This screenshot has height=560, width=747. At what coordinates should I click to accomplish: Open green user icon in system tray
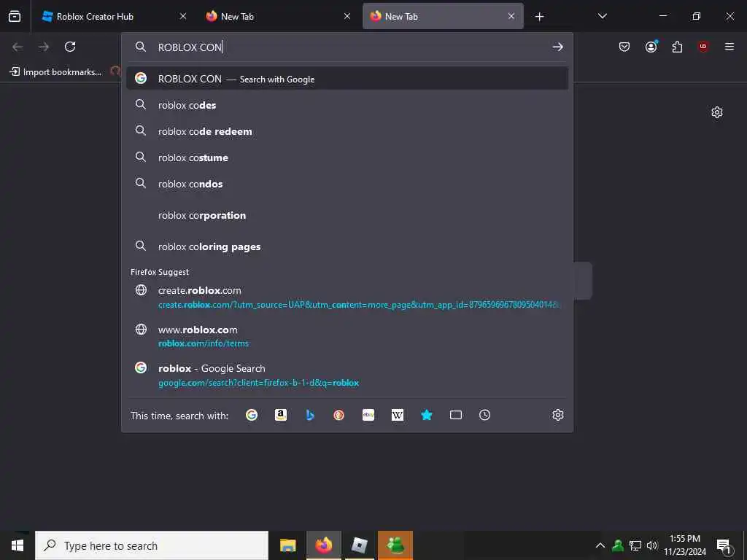coord(618,545)
